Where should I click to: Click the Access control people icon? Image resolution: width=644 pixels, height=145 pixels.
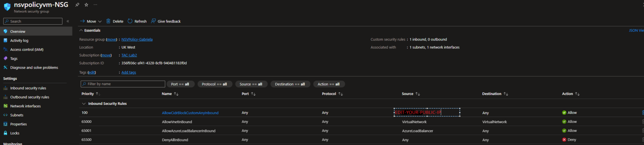5,50
